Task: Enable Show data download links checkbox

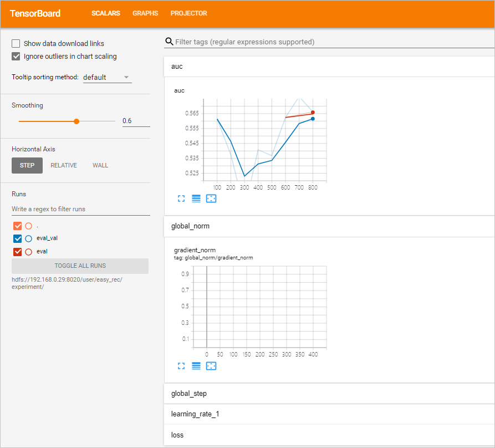Action: click(x=16, y=43)
